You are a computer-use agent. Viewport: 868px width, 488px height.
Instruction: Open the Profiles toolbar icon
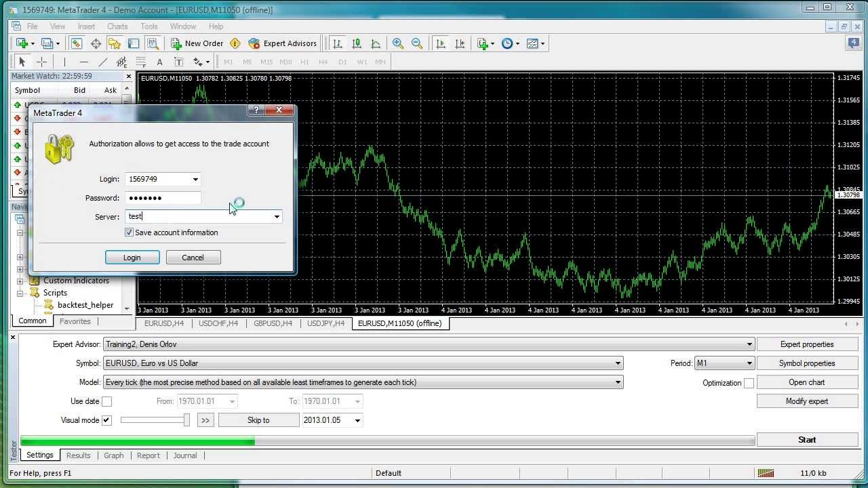[x=47, y=43]
